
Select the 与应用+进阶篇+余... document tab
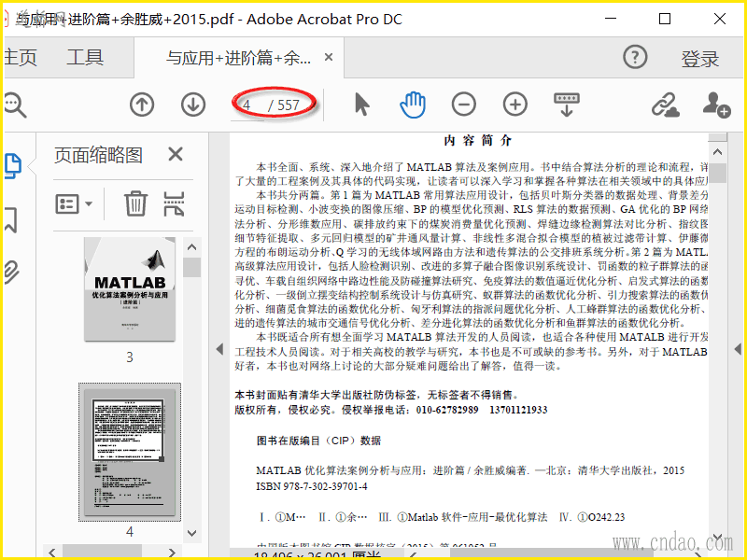[x=238, y=58]
